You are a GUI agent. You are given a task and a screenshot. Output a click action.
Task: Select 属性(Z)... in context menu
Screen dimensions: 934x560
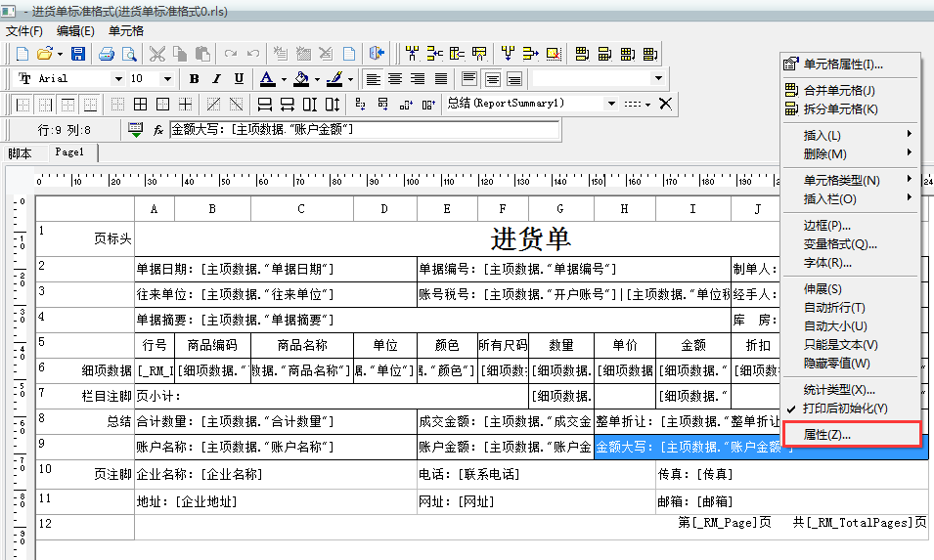(826, 434)
